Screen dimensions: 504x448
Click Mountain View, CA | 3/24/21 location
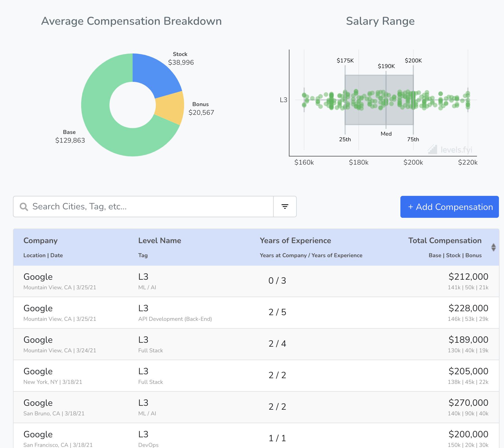click(60, 350)
